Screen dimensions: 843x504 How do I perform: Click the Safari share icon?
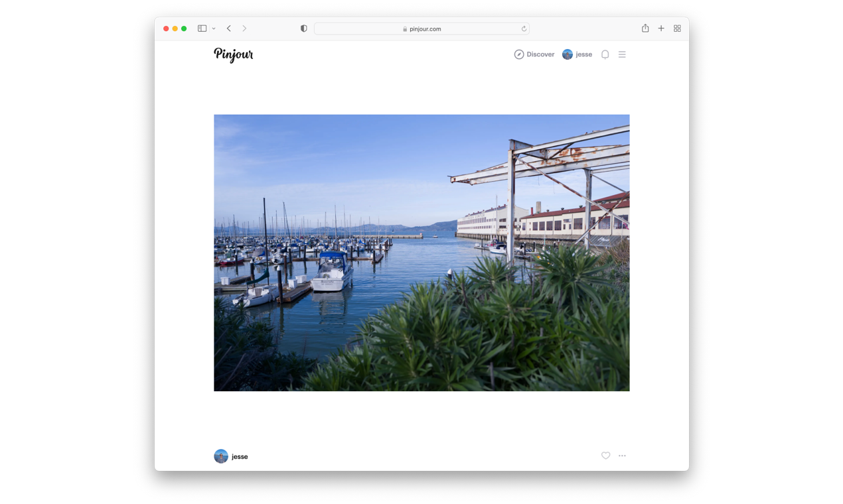pos(645,28)
